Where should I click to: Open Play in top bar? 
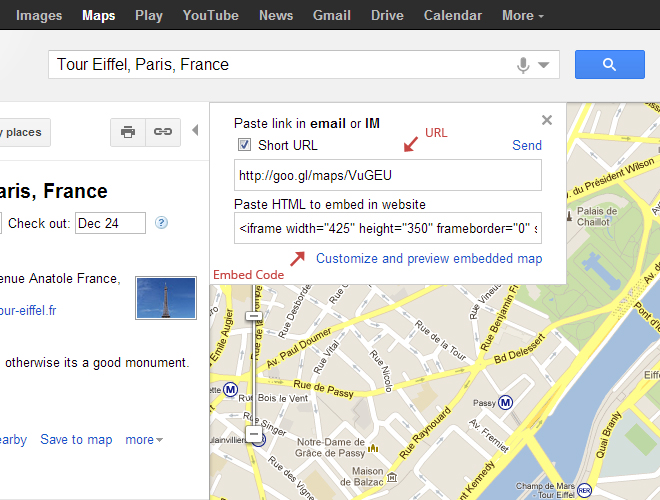point(149,16)
